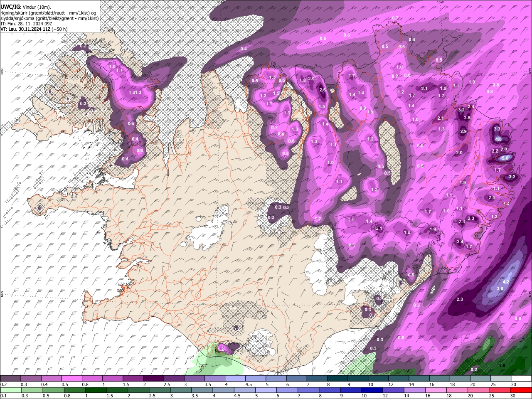Click the darkest purple swatch above label 2, top legend row

point(153,379)
